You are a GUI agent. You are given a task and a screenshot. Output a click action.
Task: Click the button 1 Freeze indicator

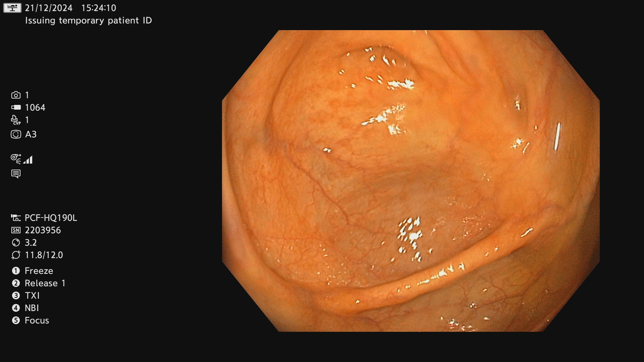click(x=16, y=271)
